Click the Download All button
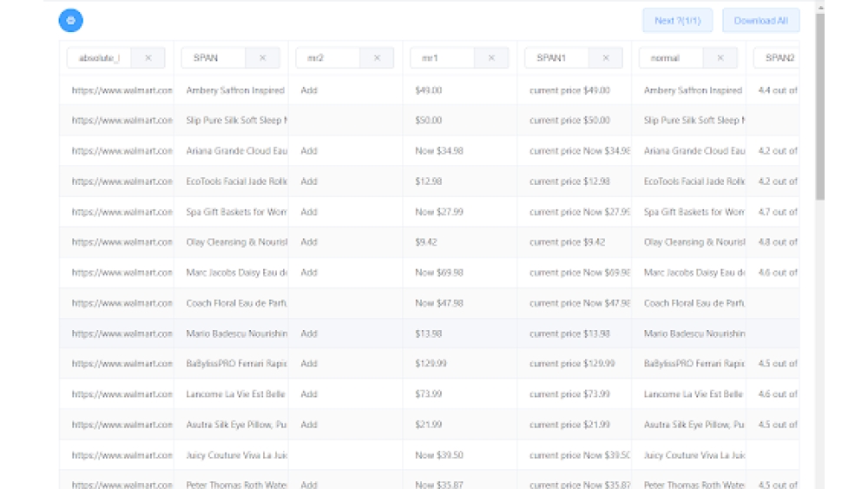 pyautogui.click(x=760, y=21)
